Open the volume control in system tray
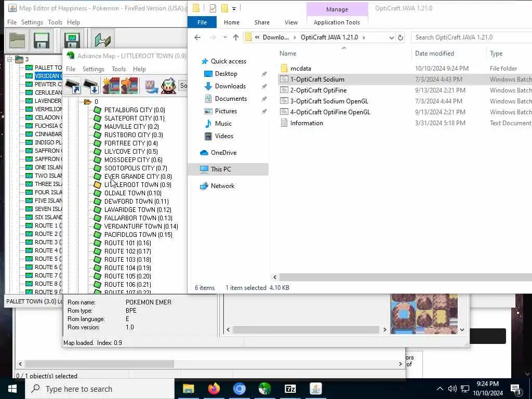Image resolution: width=532 pixels, height=399 pixels. pyautogui.click(x=452, y=389)
